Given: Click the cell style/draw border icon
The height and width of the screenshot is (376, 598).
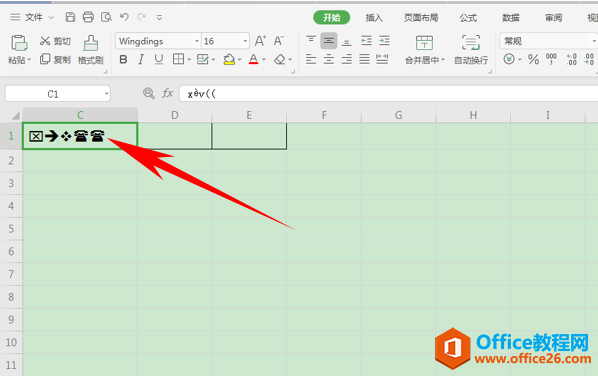Looking at the screenshot, I should 203,59.
